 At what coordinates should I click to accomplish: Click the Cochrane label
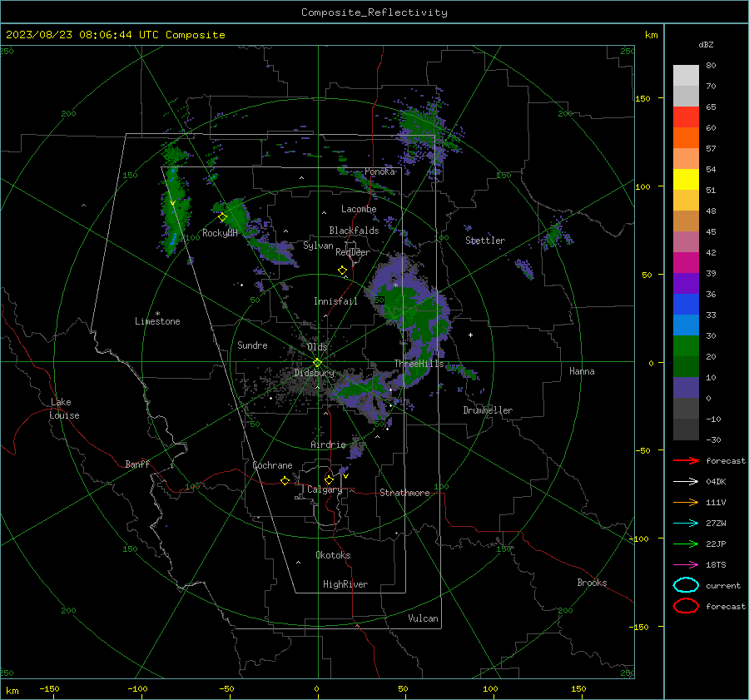[x=272, y=465]
